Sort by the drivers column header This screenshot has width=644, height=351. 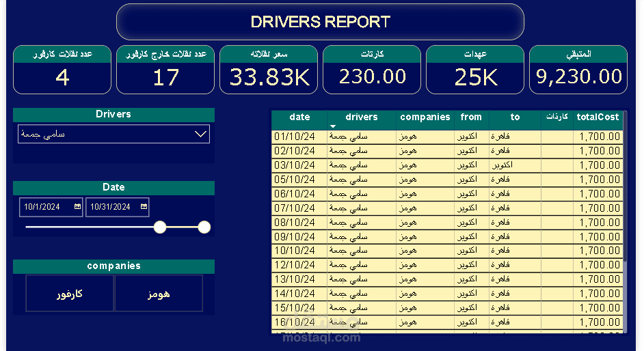(x=362, y=117)
